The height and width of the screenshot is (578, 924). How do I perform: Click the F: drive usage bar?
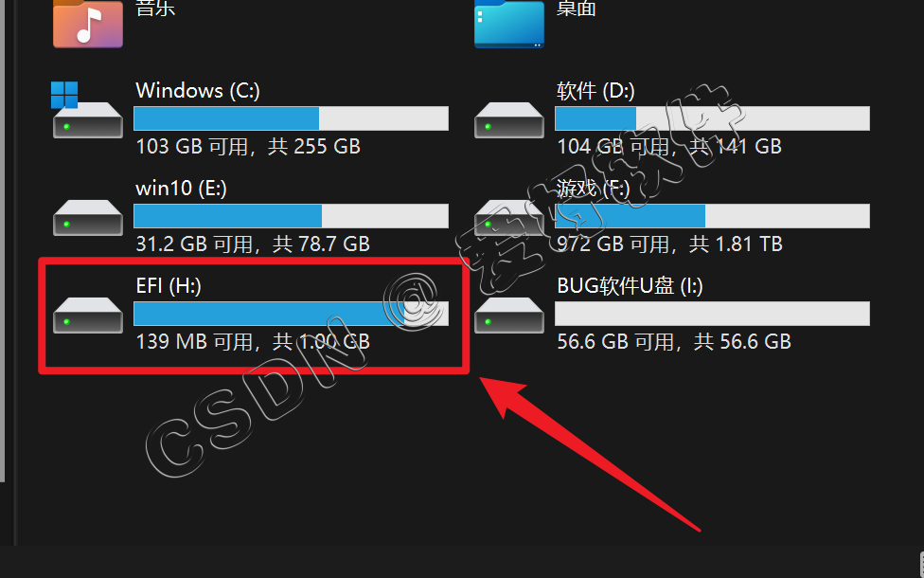713,216
